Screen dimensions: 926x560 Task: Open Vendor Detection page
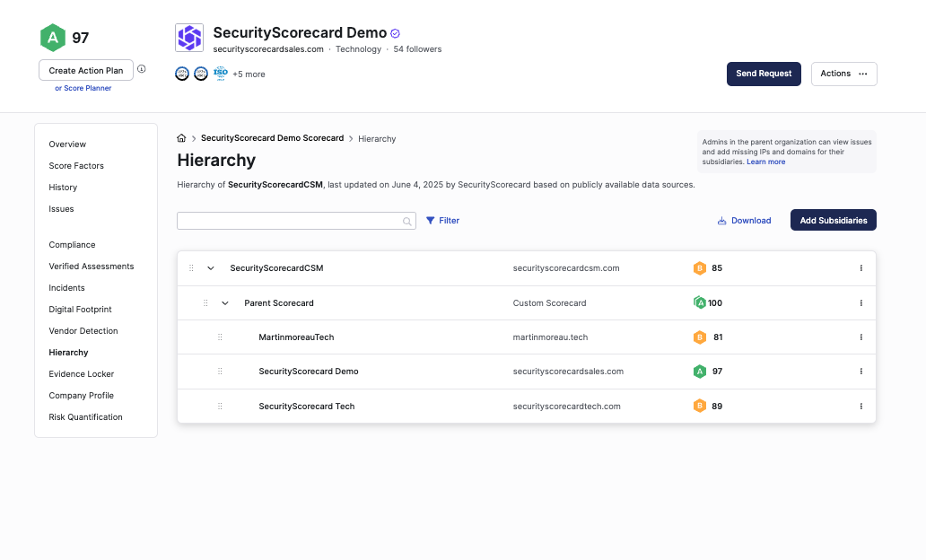coord(83,331)
